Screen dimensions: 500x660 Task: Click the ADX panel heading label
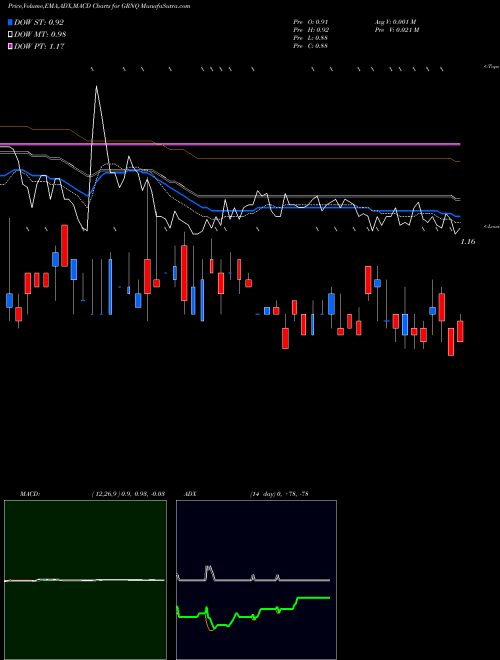[190, 494]
